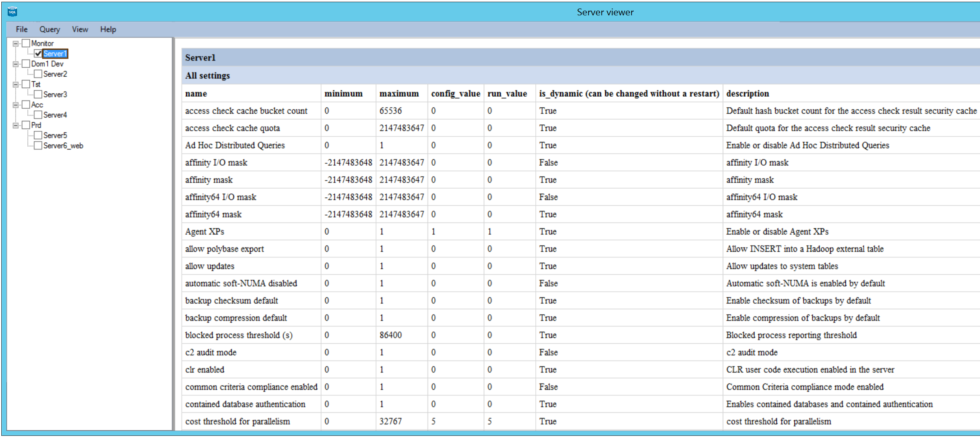
Task: Enable the Server6_web checkbox
Action: 38,146
